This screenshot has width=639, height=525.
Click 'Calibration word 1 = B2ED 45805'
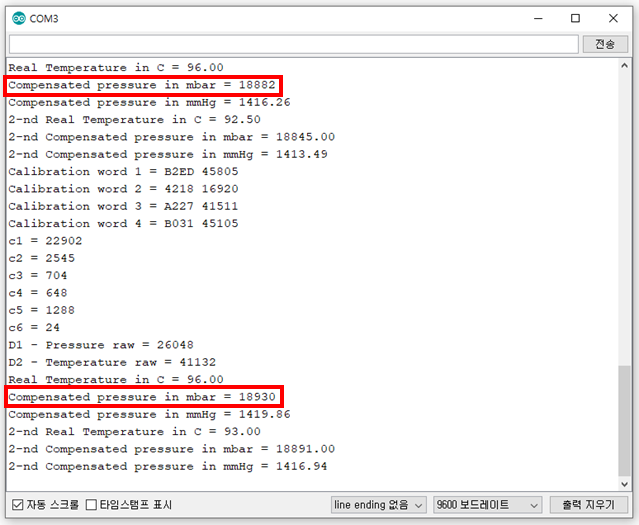[123, 172]
